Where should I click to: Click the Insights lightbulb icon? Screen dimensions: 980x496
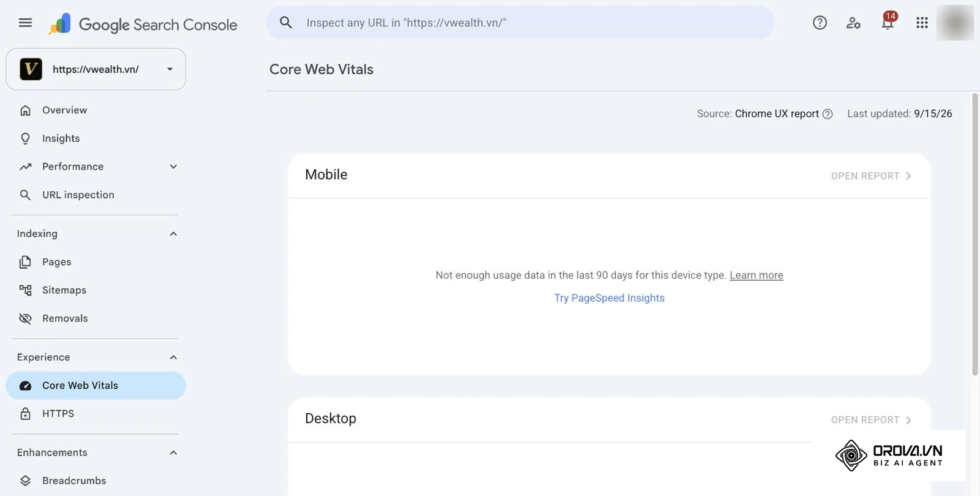tap(25, 139)
